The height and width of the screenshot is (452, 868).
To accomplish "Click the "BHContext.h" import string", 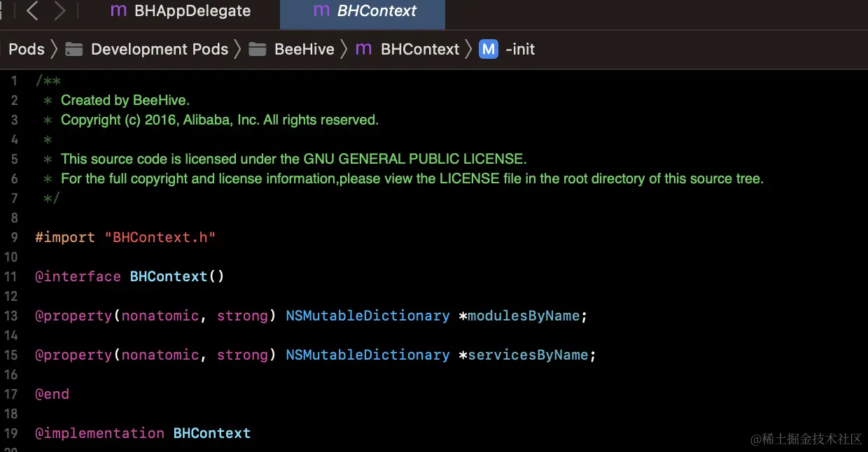I will 160,237.
